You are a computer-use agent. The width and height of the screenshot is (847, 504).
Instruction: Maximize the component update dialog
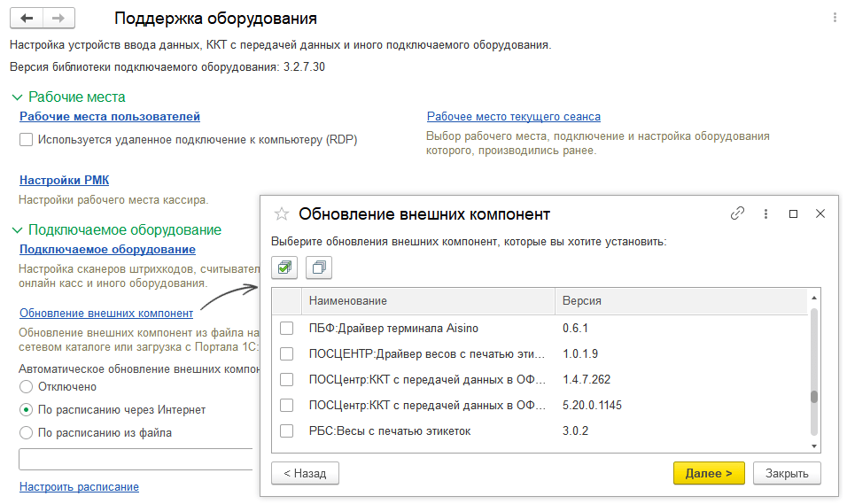pos(793,213)
